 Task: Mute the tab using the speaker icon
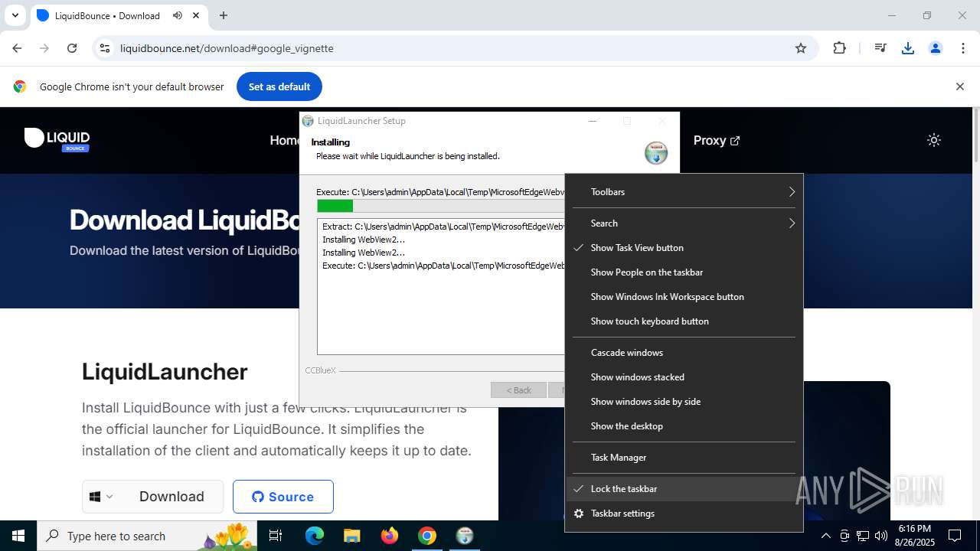click(x=178, y=15)
